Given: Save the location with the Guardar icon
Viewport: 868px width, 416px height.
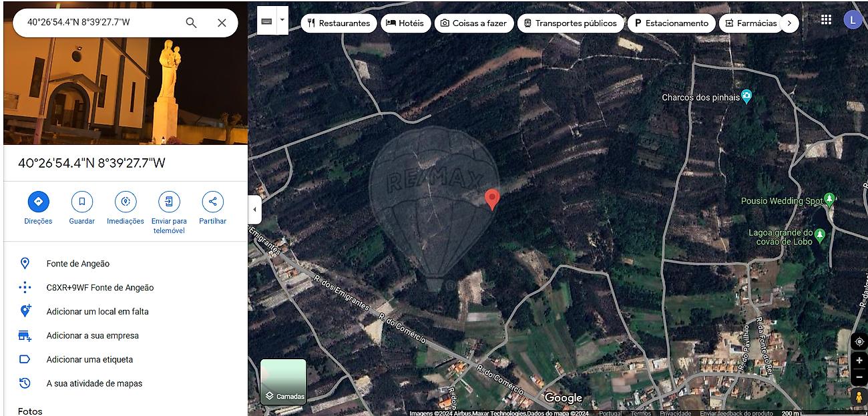Looking at the screenshot, I should coord(81,201).
